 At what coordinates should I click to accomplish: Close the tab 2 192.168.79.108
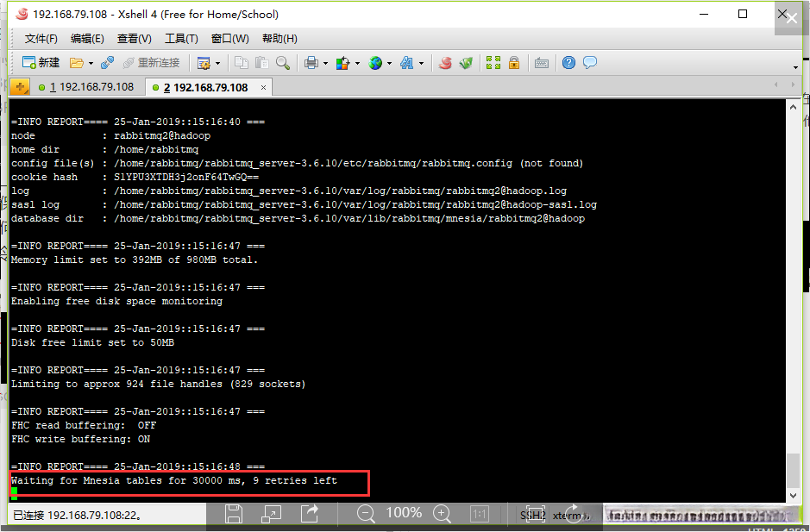click(263, 88)
